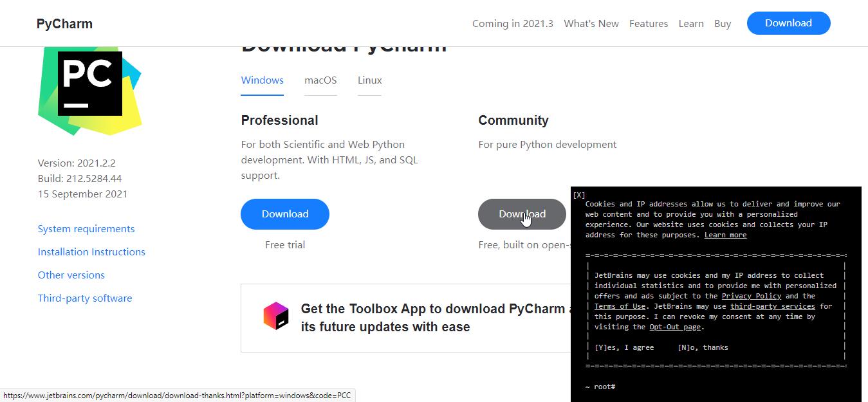Screen dimensions: 868x402
Task: Open PyCharm home link in header
Action: click(x=64, y=24)
